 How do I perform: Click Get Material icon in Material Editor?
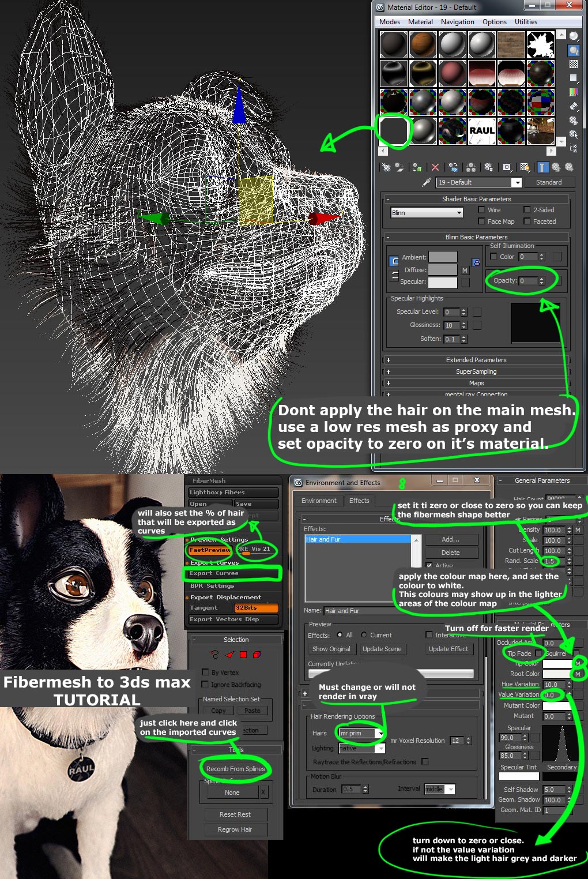386,167
